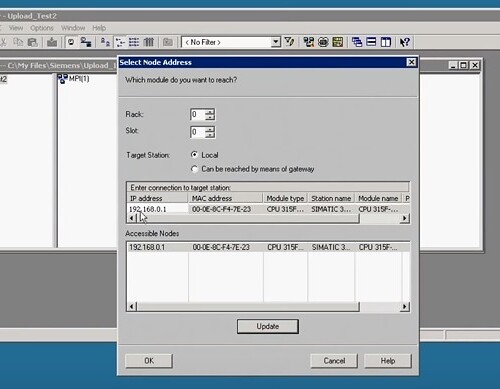The width and height of the screenshot is (500, 389).
Task: Click the Module name column header
Action: 378,198
